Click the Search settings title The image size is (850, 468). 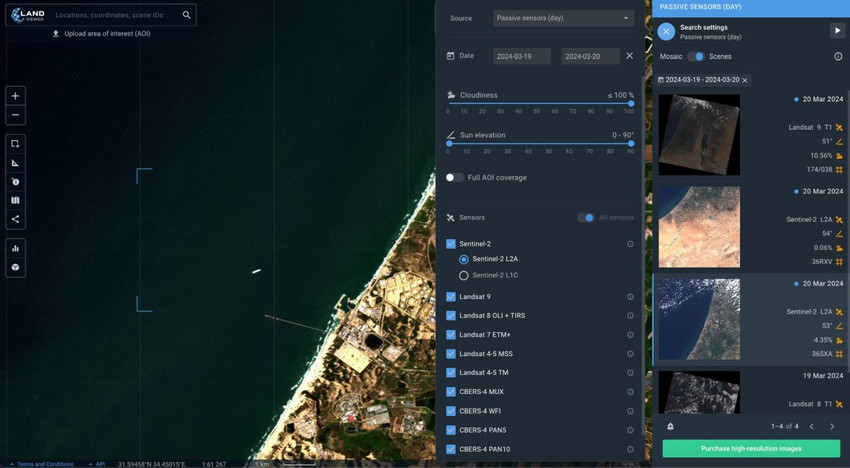tap(704, 27)
